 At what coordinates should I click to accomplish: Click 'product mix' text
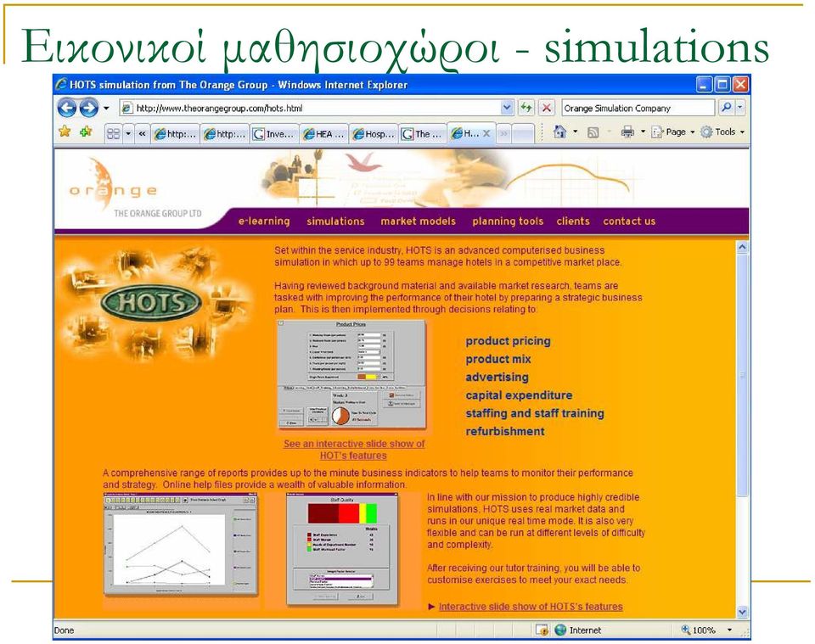(x=498, y=360)
